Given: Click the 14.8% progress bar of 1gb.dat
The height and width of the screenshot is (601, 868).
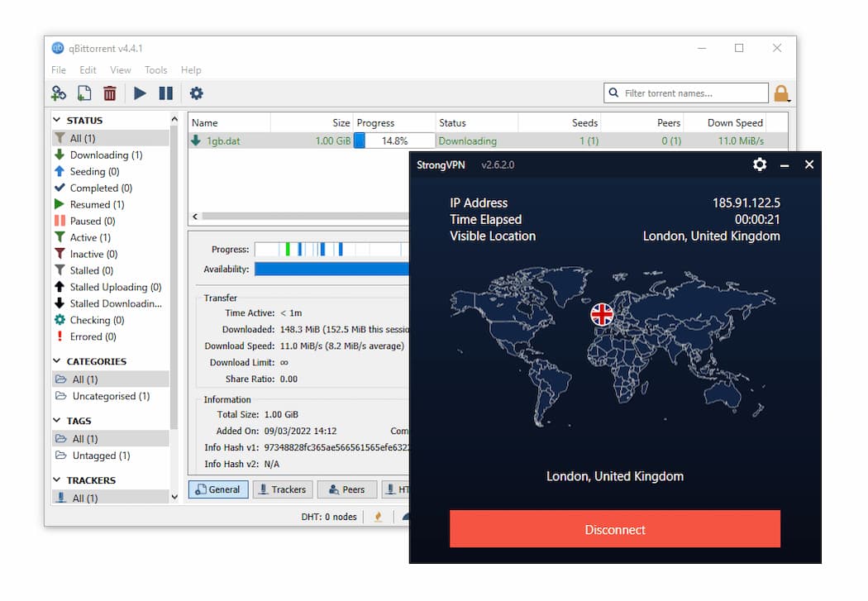Looking at the screenshot, I should pyautogui.click(x=394, y=141).
